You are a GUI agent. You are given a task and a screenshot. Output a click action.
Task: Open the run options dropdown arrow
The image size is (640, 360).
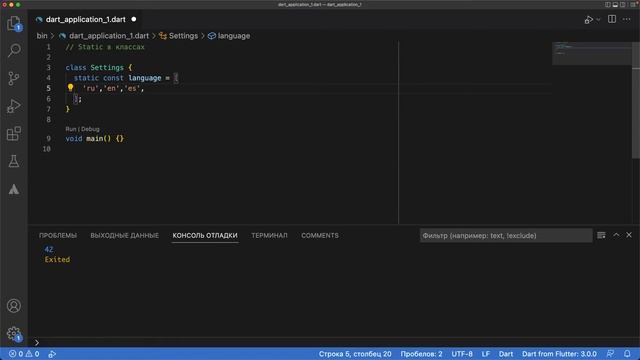click(x=598, y=20)
